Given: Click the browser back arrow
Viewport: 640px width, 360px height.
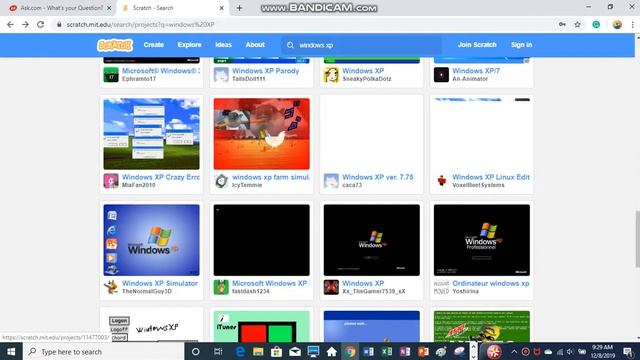Looking at the screenshot, I should pyautogui.click(x=10, y=24).
